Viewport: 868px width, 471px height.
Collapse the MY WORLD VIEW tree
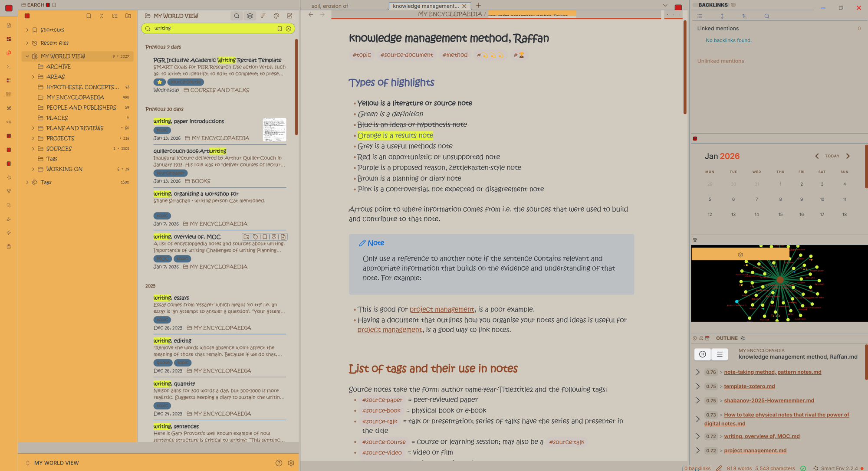click(x=27, y=56)
